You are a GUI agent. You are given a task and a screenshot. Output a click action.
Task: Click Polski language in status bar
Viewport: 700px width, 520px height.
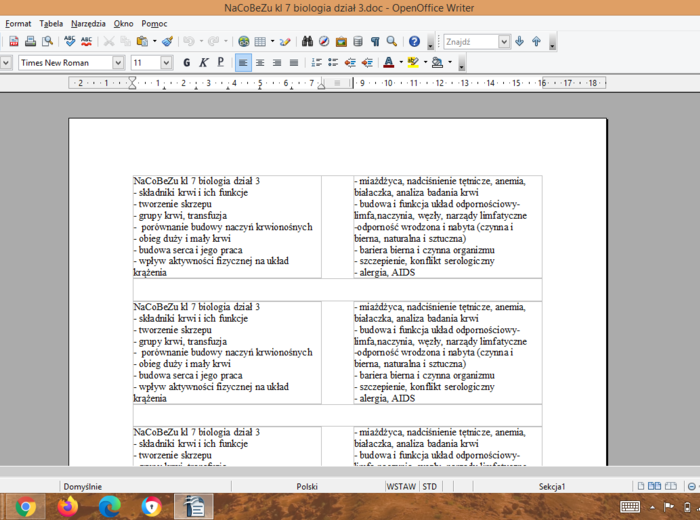click(x=307, y=487)
